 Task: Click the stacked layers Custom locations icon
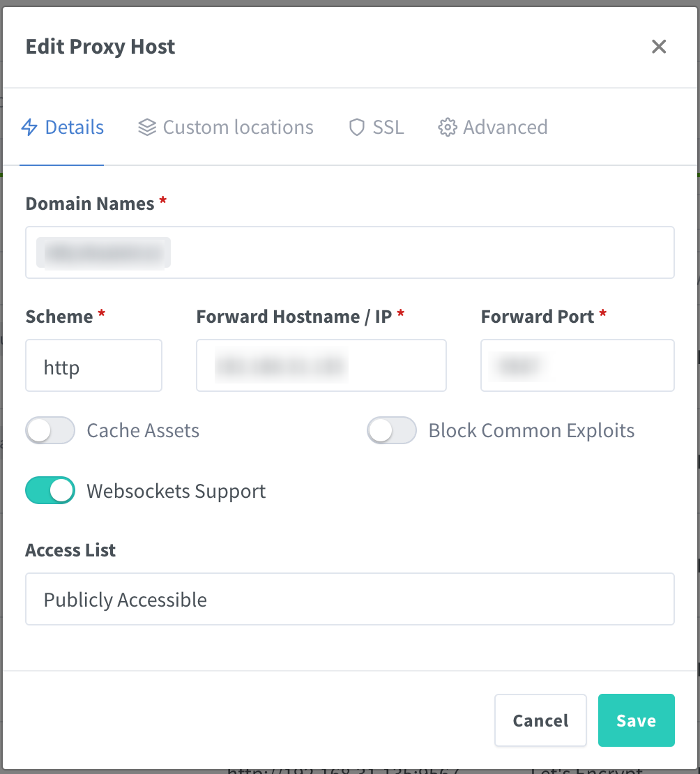pos(146,128)
